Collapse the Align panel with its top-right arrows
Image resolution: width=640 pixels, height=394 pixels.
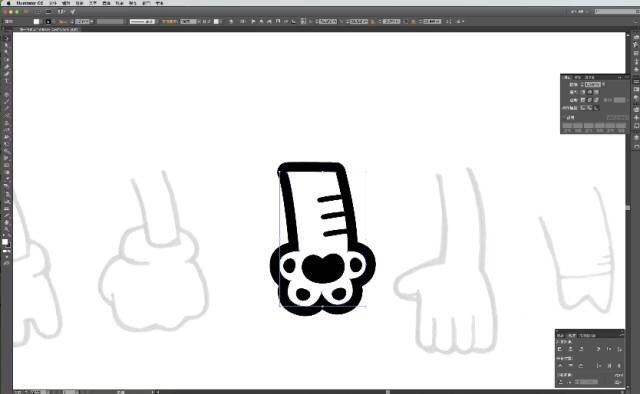click(x=622, y=331)
